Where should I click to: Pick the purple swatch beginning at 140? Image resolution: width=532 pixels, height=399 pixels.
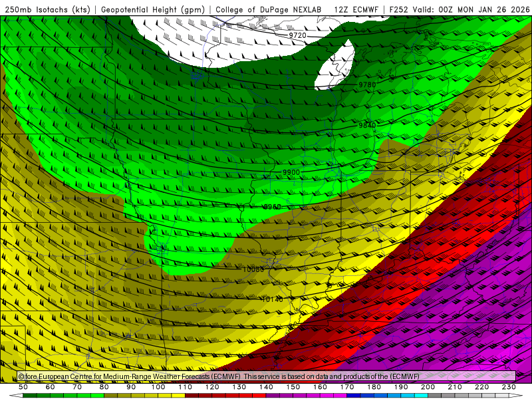273,396
